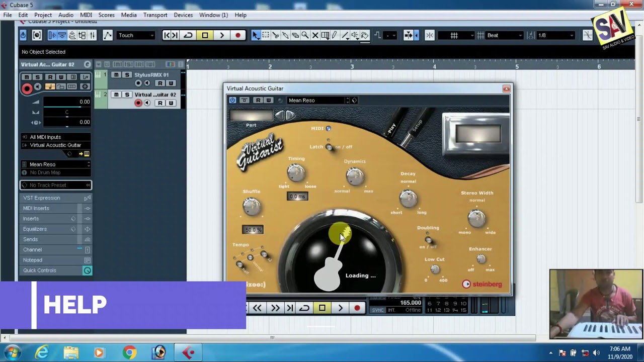The image size is (644, 362).
Task: Select the Eraser tool in the toolbar
Action: [x=296, y=36]
